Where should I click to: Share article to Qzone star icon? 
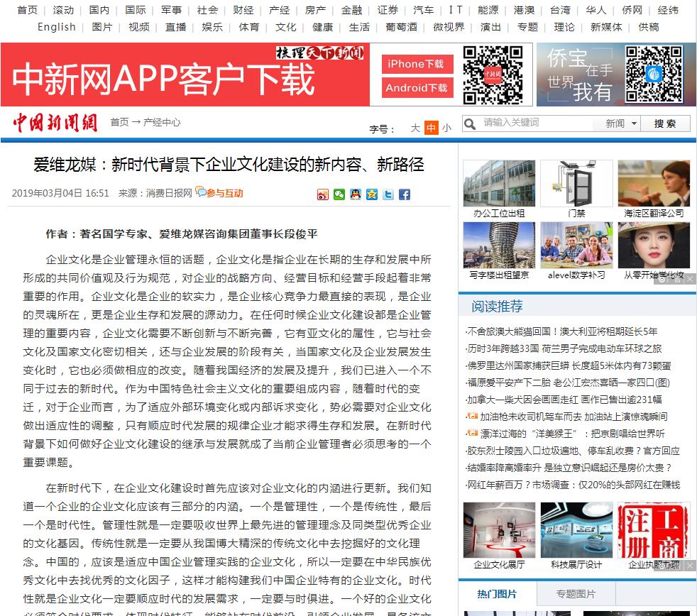[x=372, y=194]
